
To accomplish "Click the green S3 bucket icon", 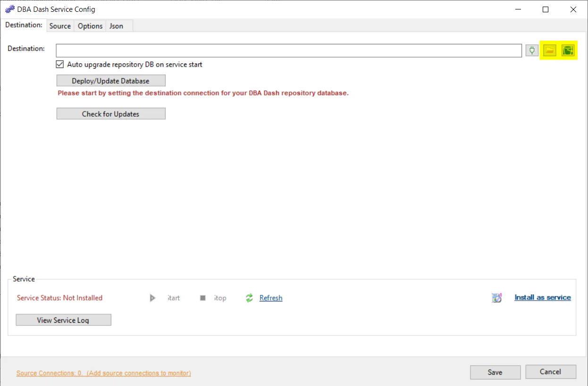I will [568, 50].
